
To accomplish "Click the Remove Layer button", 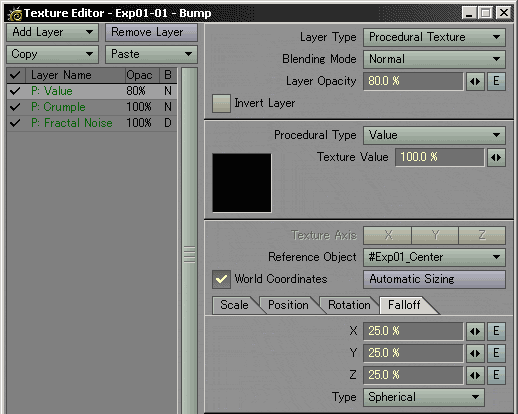I will click(151, 32).
